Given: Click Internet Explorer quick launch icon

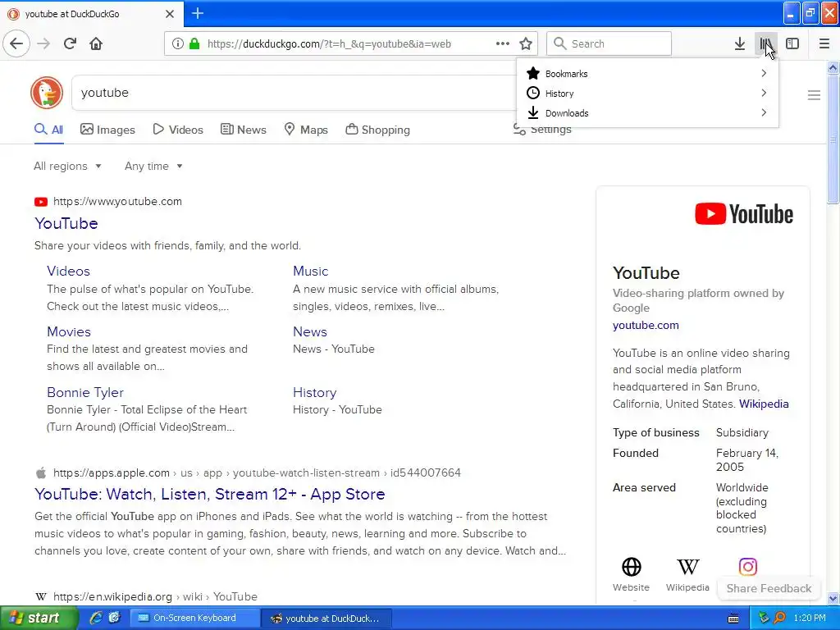Looking at the screenshot, I should 96,618.
